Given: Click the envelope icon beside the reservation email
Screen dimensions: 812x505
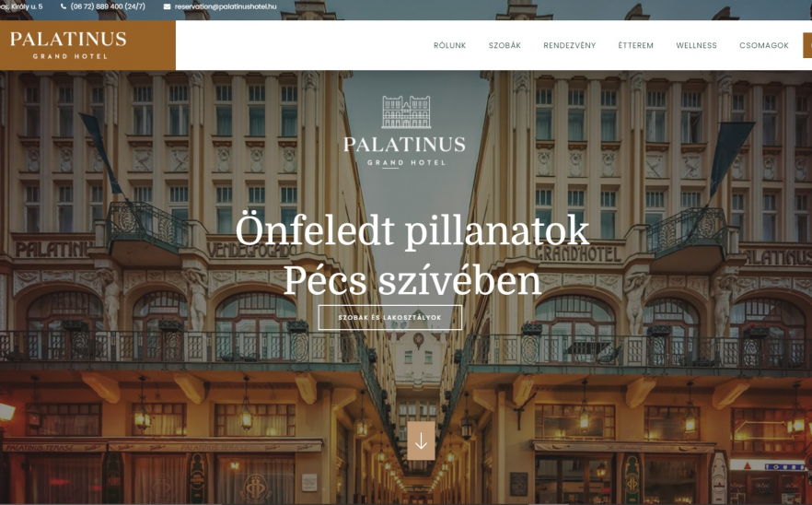Looking at the screenshot, I should click(x=168, y=6).
